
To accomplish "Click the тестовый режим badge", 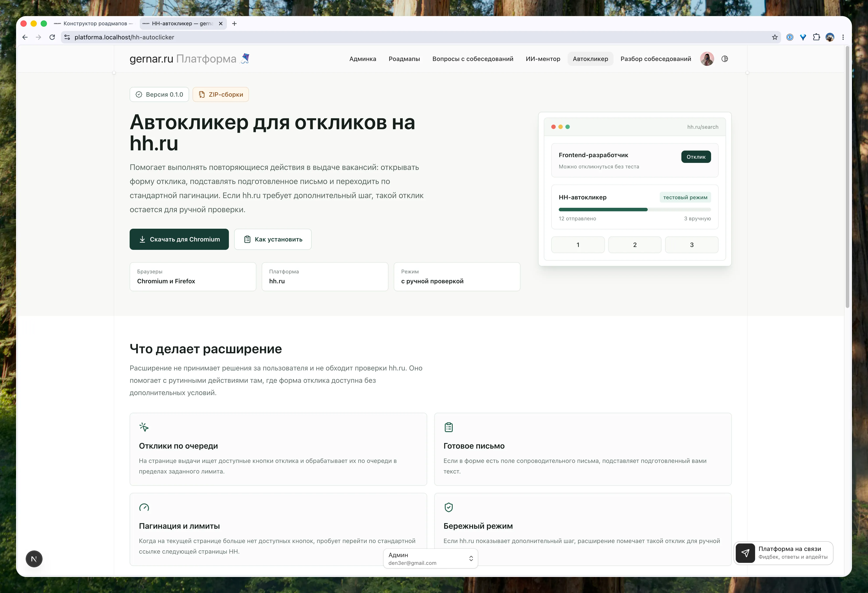I will point(685,197).
